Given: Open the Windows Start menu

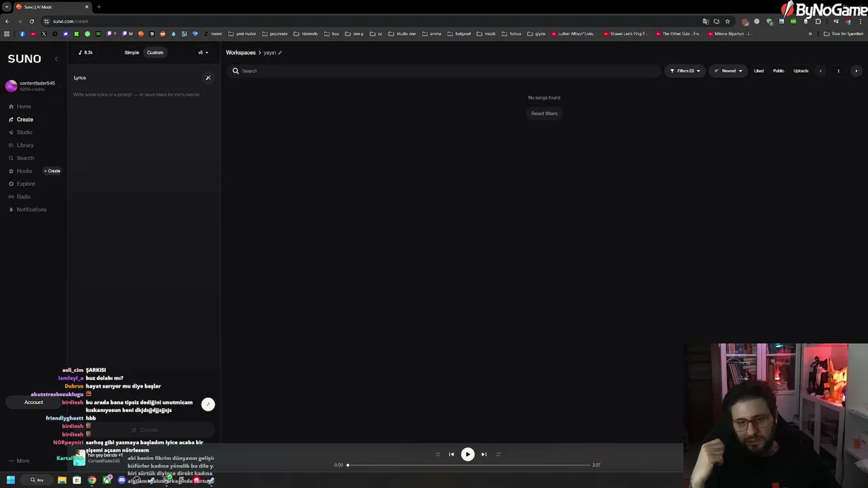Looking at the screenshot, I should (10, 480).
